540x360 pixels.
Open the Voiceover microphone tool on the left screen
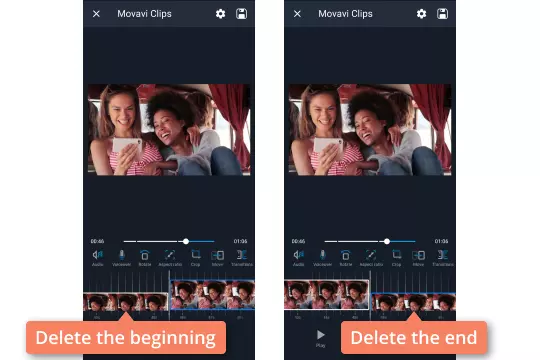(x=122, y=257)
